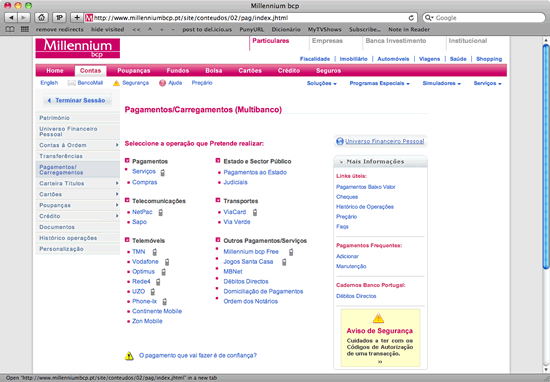The width and height of the screenshot is (550, 382).
Task: Open Histórico de Operações useful link
Action: pos(365,207)
